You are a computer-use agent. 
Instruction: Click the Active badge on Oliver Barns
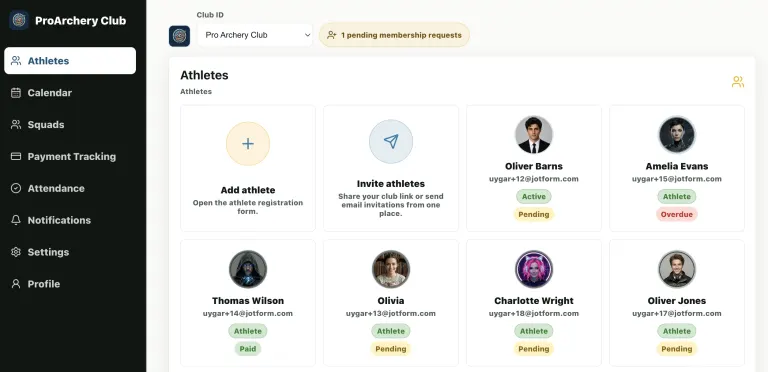(x=534, y=196)
